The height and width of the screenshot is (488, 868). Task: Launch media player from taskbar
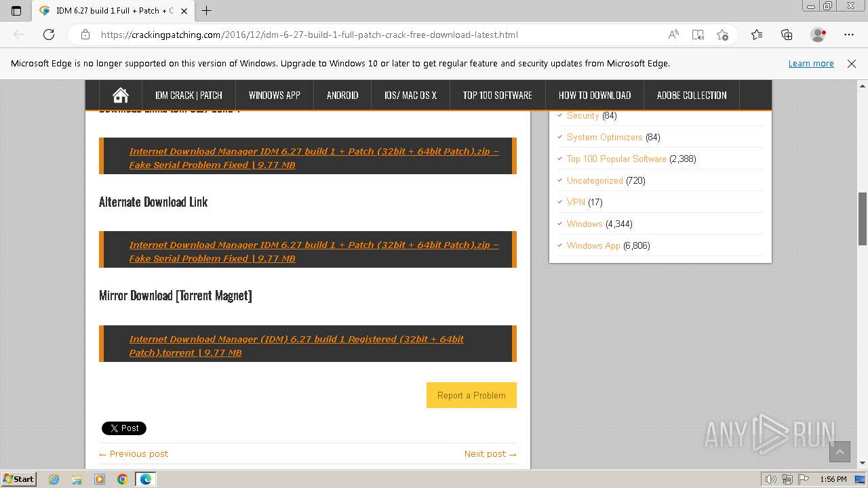[100, 479]
